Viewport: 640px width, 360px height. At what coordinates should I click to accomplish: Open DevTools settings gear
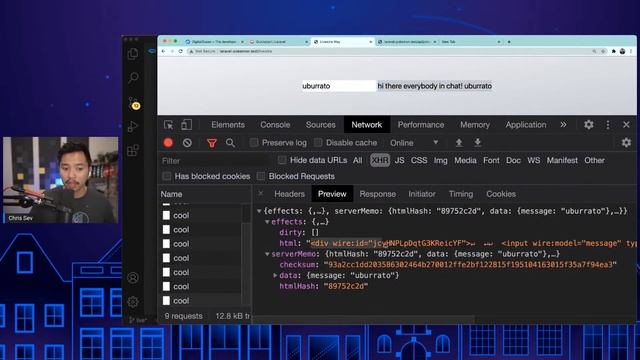[x=589, y=124]
